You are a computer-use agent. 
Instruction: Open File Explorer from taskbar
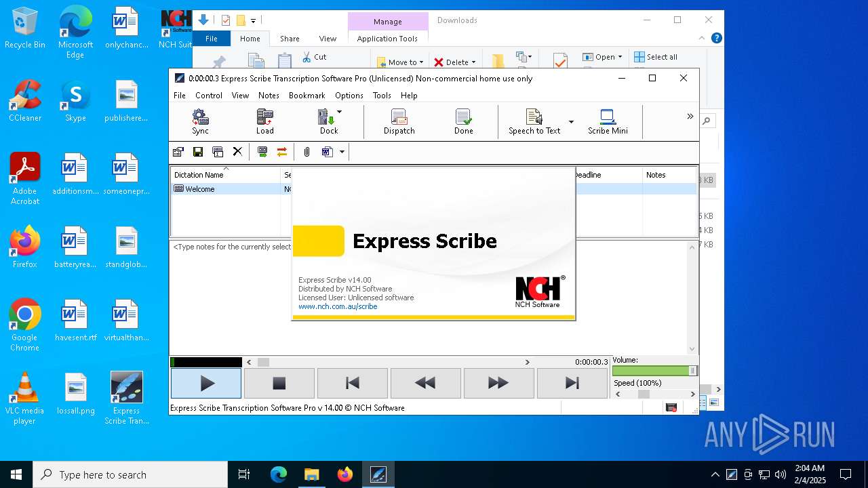click(x=311, y=474)
